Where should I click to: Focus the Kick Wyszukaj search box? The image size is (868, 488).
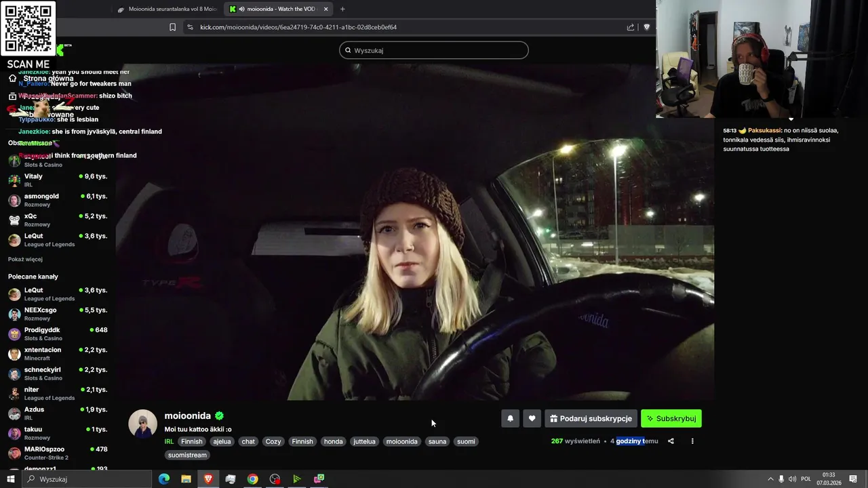coord(434,50)
